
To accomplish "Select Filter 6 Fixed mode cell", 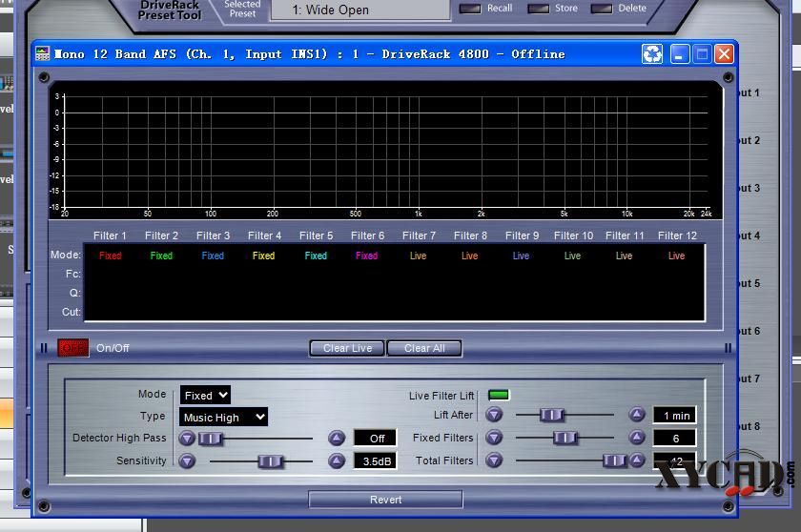I will tap(367, 256).
